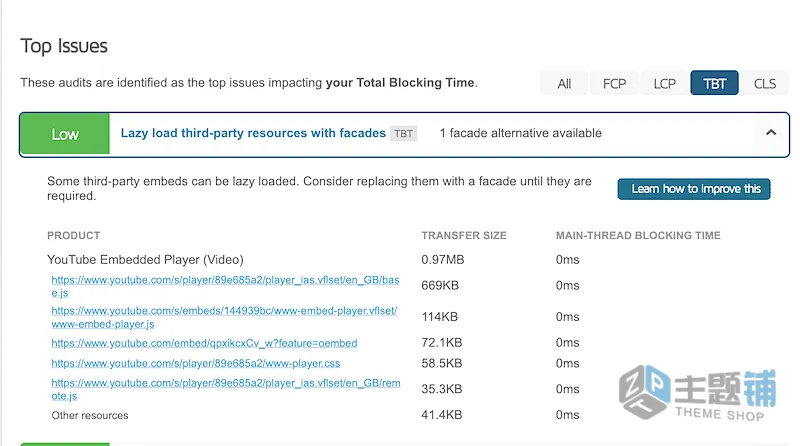Switch to the LCP filter tab

click(664, 83)
